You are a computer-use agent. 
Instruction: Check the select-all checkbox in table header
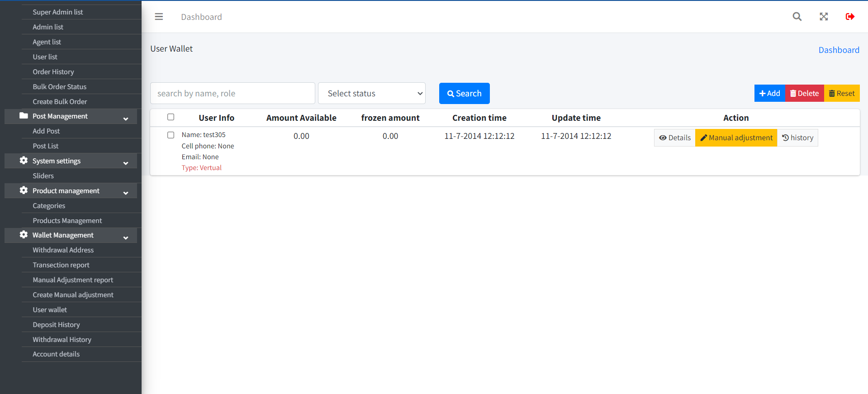click(x=171, y=117)
